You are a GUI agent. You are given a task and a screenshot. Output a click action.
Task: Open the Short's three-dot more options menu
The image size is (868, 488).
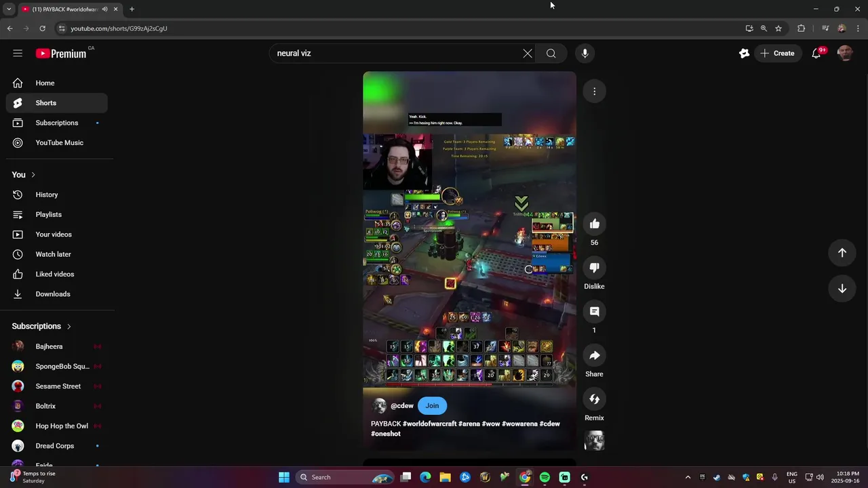594,91
